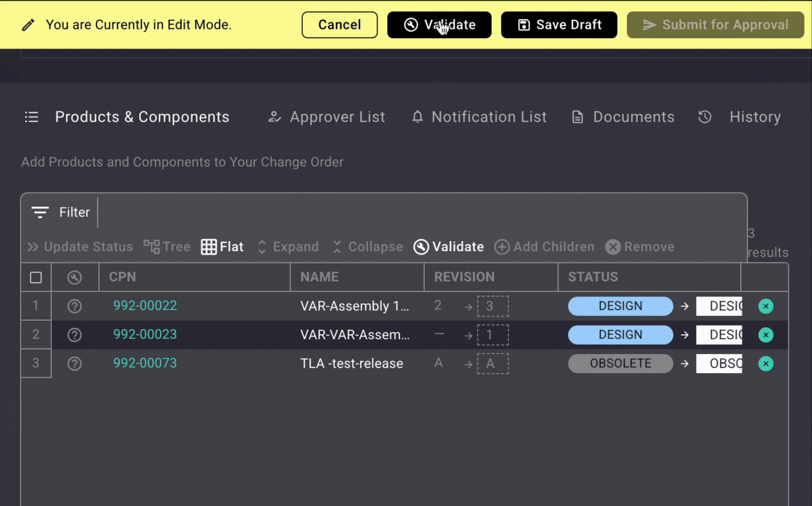Image resolution: width=812 pixels, height=506 pixels.
Task: Remove row 992-00023 with its green X
Action: point(765,335)
